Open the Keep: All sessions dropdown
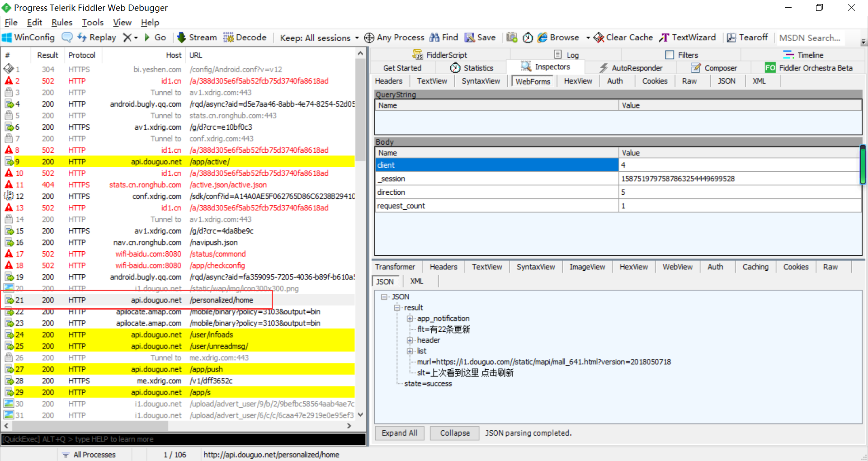The image size is (868, 461). tap(319, 38)
